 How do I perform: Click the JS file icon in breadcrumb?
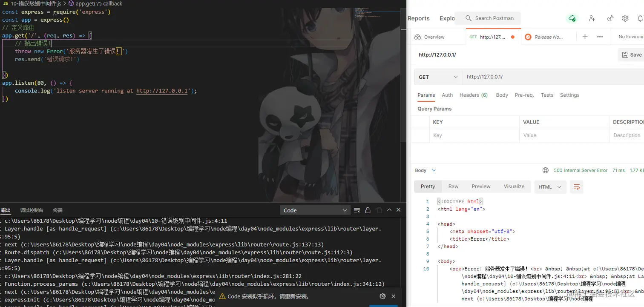6,3
